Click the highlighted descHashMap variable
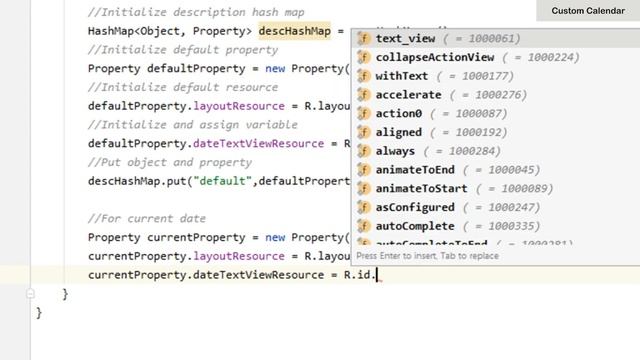The width and height of the screenshot is (640, 360). pos(294,31)
